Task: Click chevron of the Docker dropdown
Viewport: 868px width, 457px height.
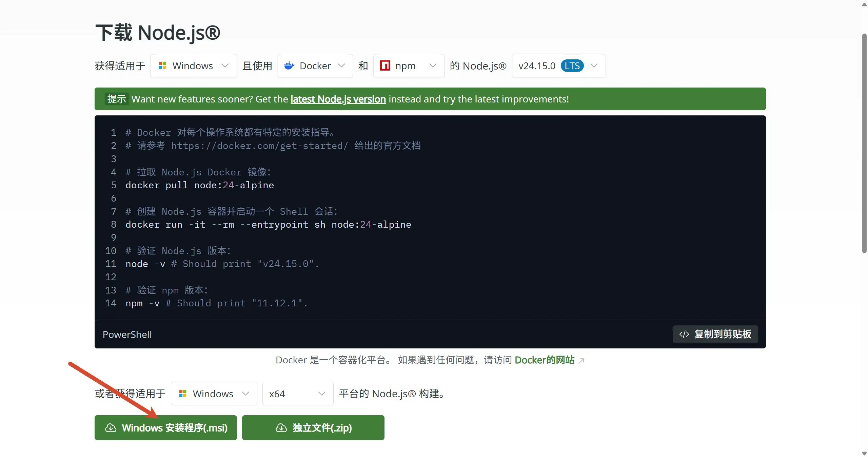Action: tap(341, 65)
